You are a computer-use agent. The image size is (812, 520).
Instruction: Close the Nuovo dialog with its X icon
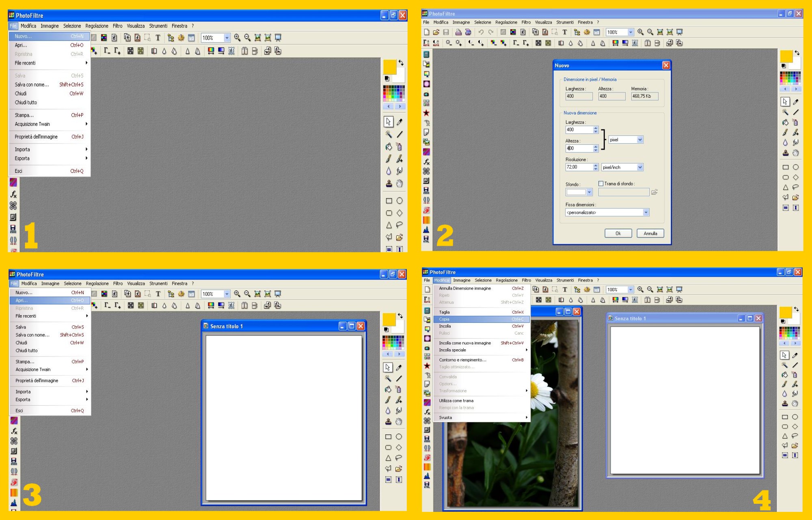666,65
